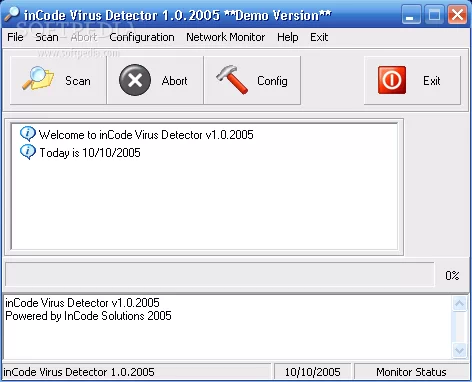Viewport: 472px width, 382px height.
Task: Click the Scan magnifier folder icon
Action: pos(38,78)
